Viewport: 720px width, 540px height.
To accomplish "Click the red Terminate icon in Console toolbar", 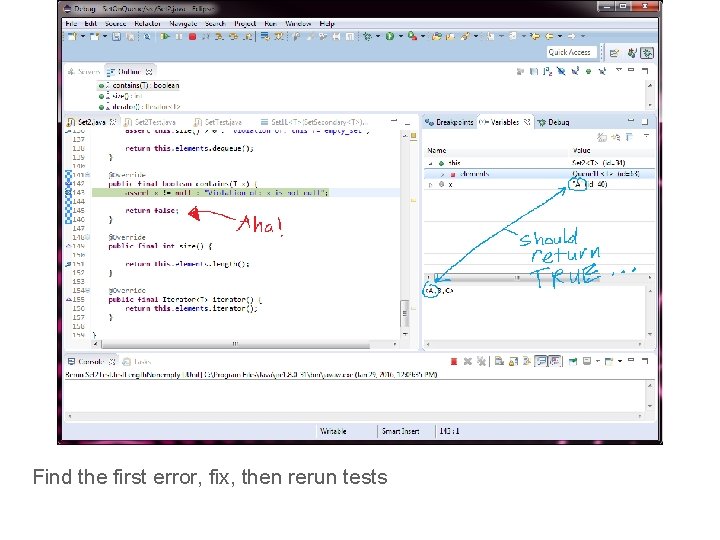I will pos(454,361).
